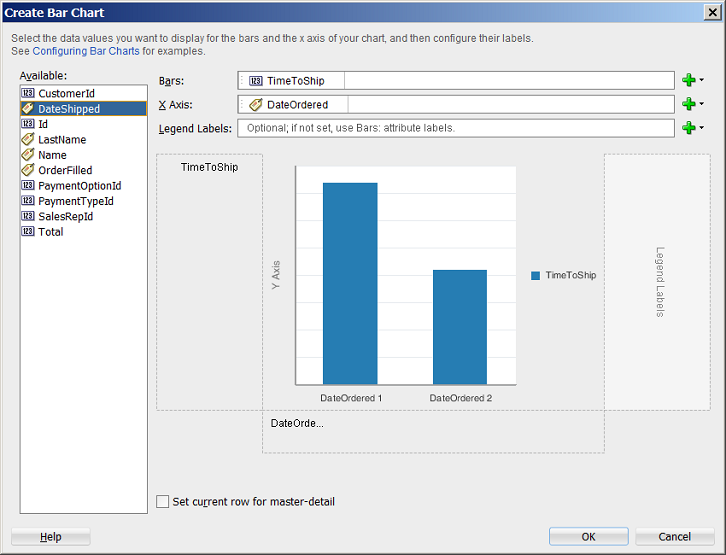Viewport: 726px width, 555px height.
Task: Click the green plus icon for X Axis
Action: 689,104
